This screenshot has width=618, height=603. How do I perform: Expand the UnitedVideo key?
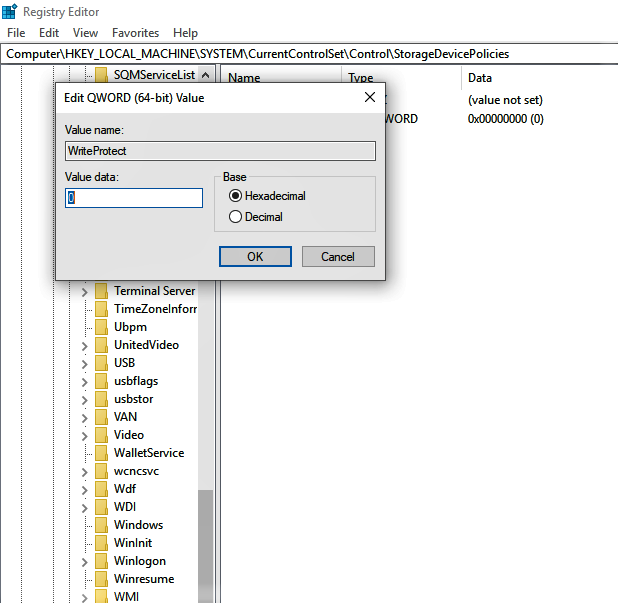85,346
